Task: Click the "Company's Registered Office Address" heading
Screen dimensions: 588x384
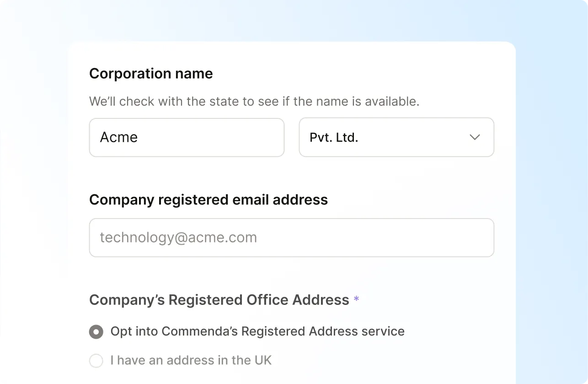Action: coord(219,300)
